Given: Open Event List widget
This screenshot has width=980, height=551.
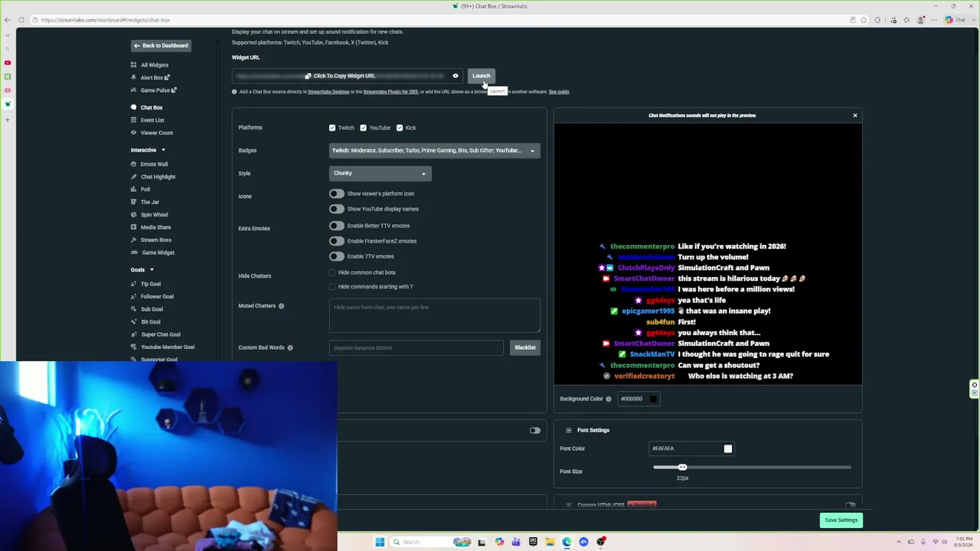Looking at the screenshot, I should click(x=152, y=120).
